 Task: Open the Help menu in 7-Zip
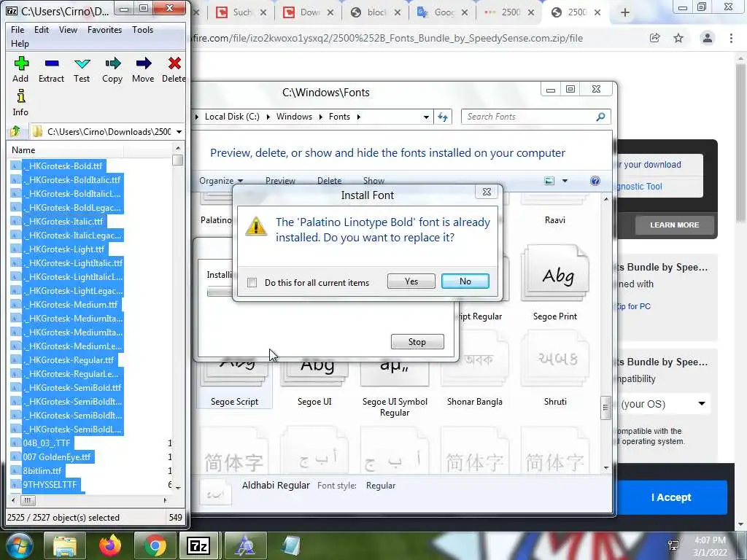coord(20,43)
